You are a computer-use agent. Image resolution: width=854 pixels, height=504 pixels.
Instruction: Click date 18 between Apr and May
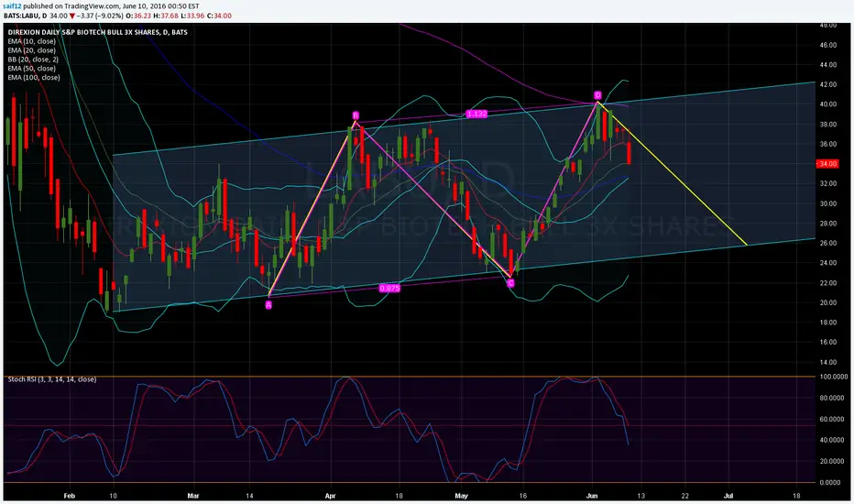tap(399, 496)
